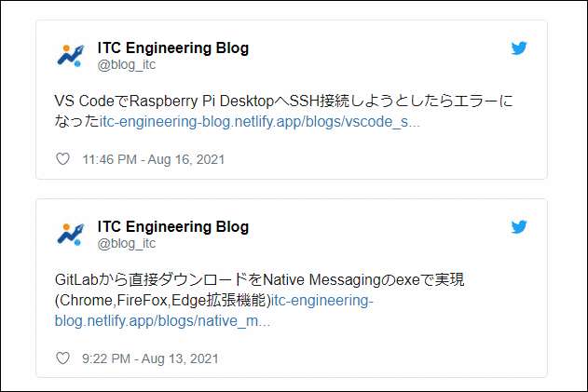Screen dimensions: 588x392
Task: Click the VS Code Raspberry Pi Desktop tweet text
Action: (x=283, y=101)
